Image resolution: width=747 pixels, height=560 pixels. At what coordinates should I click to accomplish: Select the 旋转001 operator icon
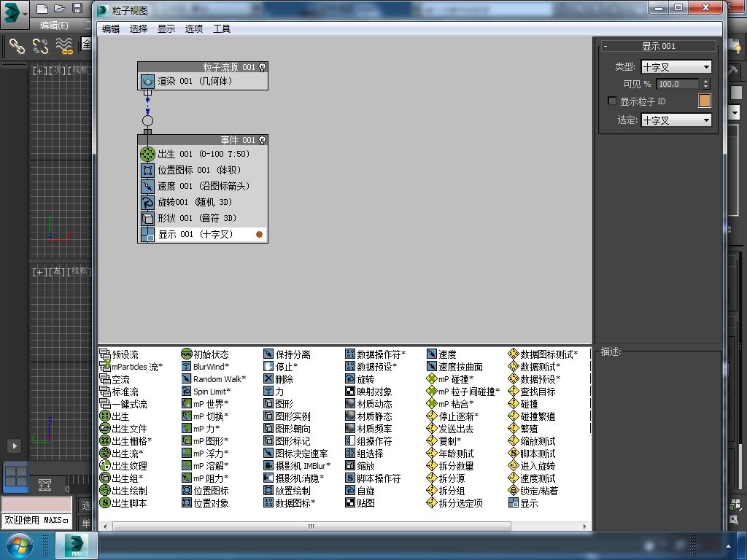(x=147, y=203)
